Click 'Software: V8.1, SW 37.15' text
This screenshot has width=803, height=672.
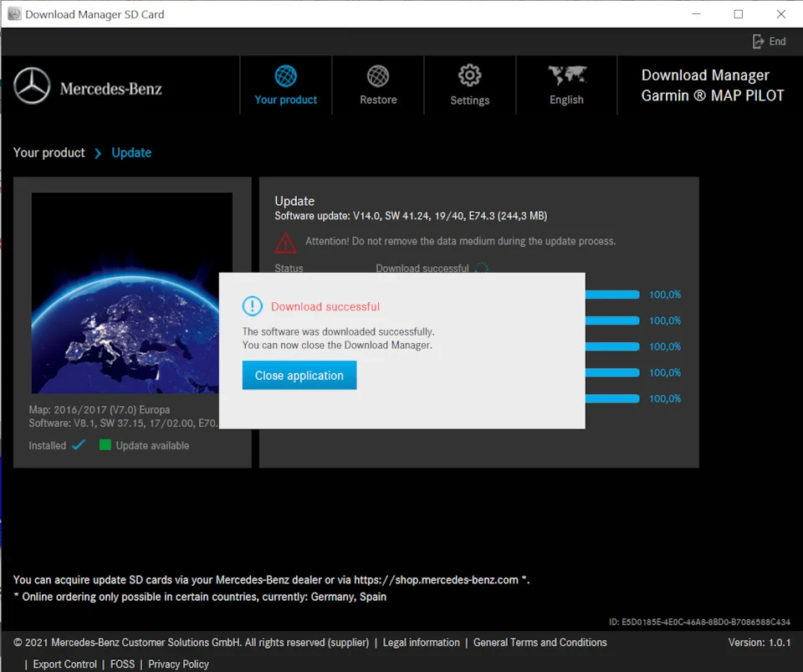point(124,423)
